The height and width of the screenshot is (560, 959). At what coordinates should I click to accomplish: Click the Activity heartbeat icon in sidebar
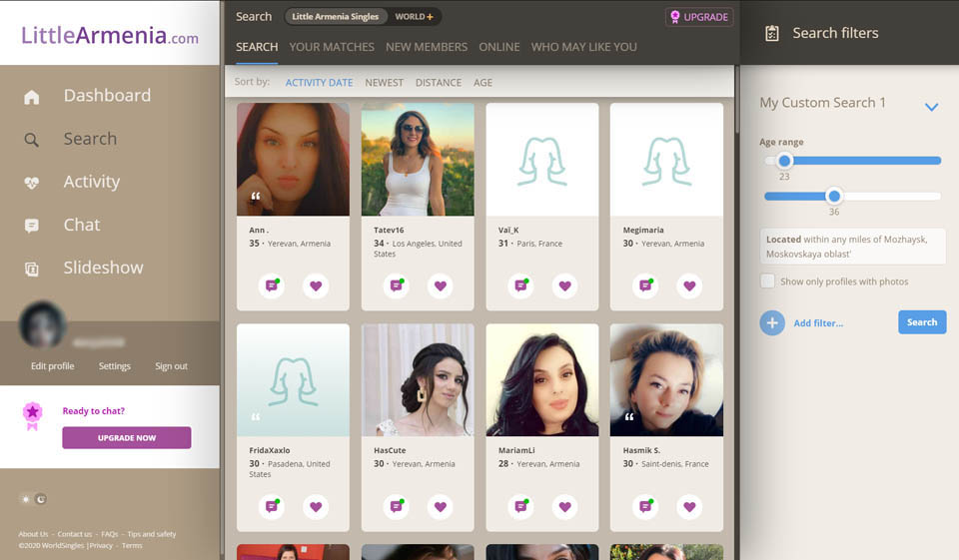[x=32, y=183]
